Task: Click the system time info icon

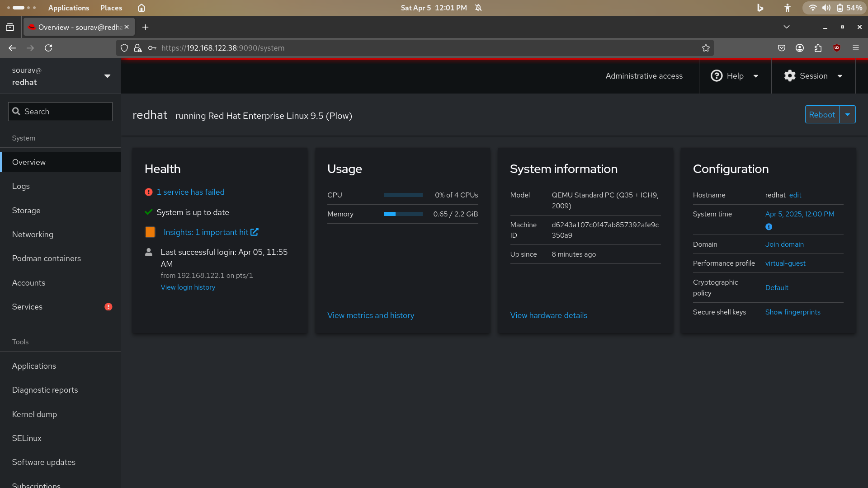Action: click(769, 227)
